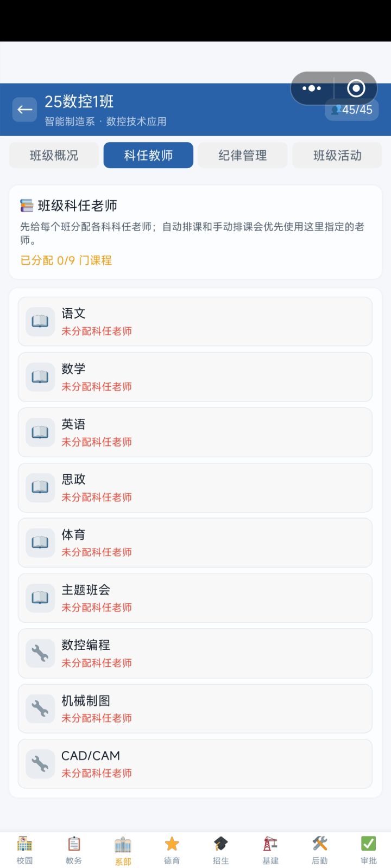Screen dimensions: 391x868
Task: Open the 系部 department icon
Action: coord(123,850)
